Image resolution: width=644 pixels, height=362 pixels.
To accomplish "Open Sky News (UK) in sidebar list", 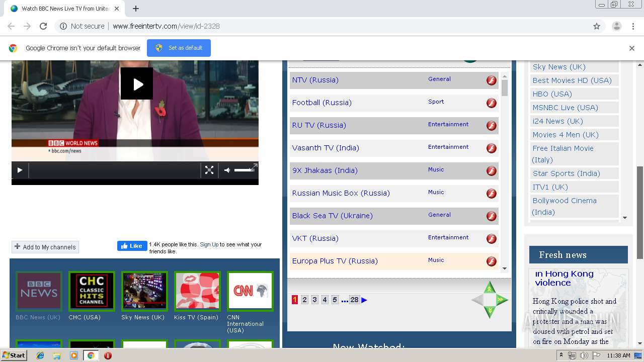I will coord(559,67).
